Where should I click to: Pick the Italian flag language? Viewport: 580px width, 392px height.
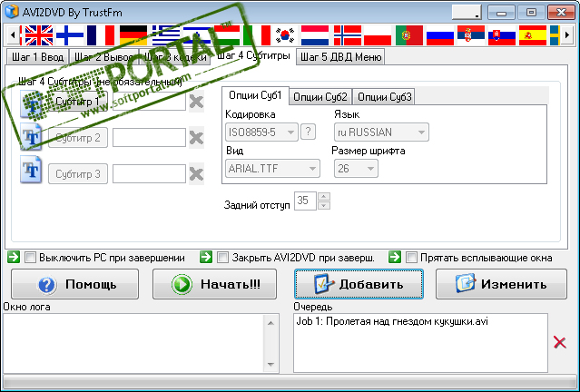[257, 35]
